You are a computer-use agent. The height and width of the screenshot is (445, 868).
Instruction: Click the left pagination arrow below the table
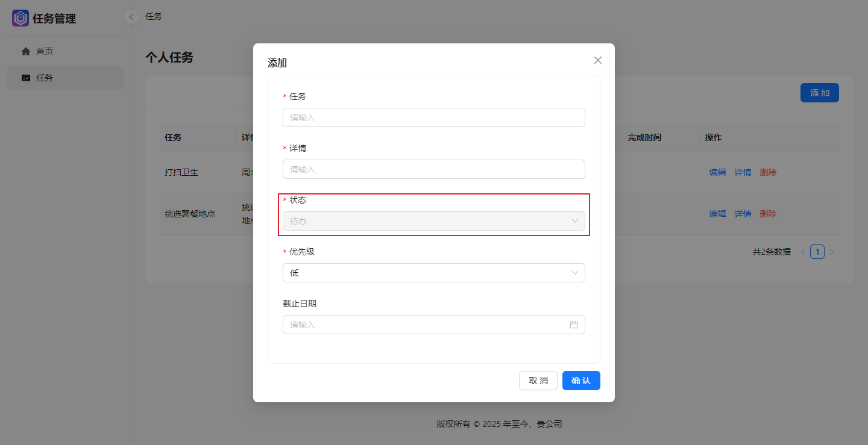coord(802,252)
